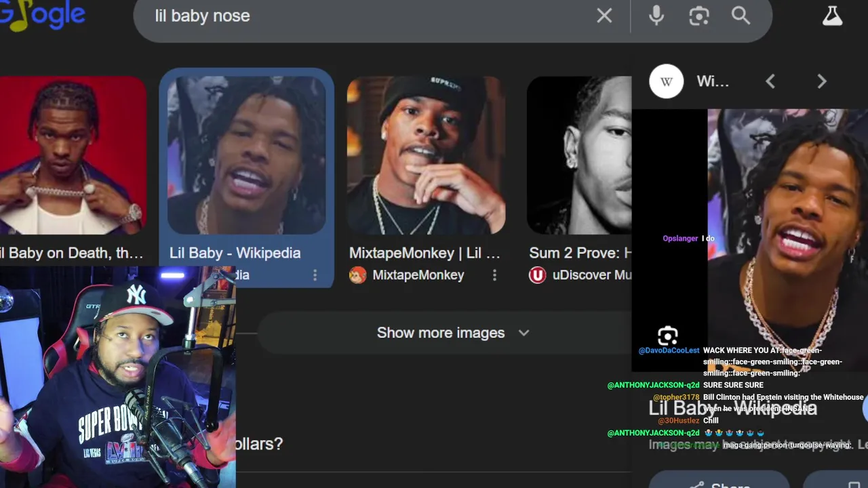Open Google Lens camera search icon
Screen dimensions: 868x488
[x=699, y=16]
